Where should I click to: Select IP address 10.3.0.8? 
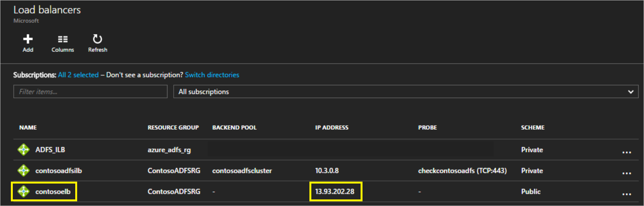coord(327,170)
